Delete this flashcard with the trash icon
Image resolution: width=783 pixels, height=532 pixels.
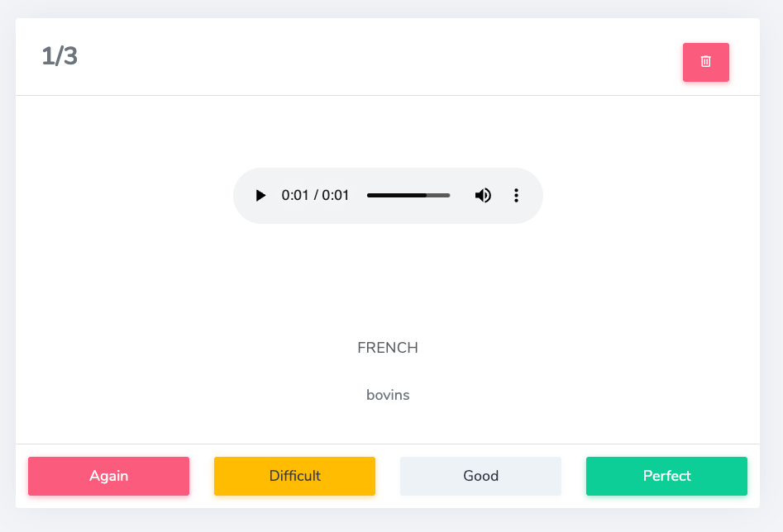coord(705,62)
